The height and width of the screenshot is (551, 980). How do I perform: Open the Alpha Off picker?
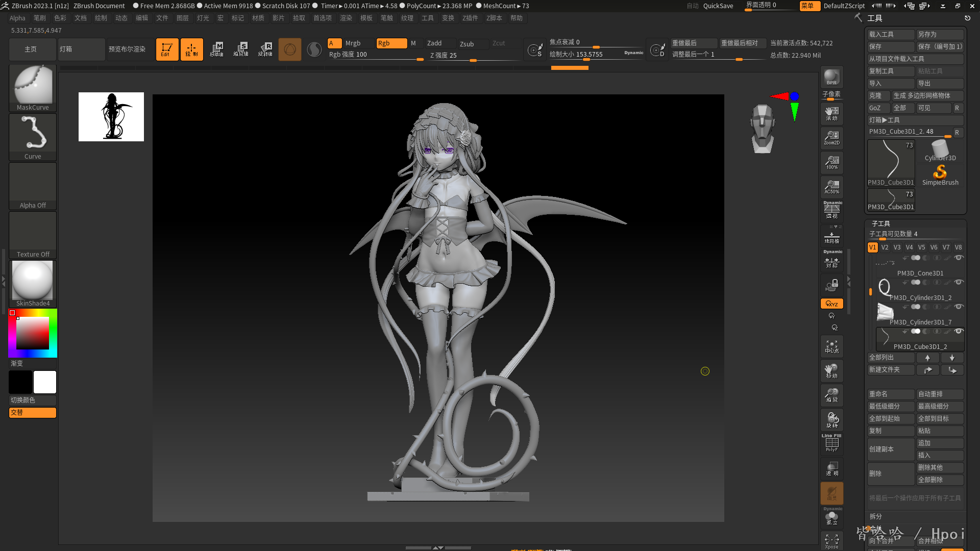point(33,186)
